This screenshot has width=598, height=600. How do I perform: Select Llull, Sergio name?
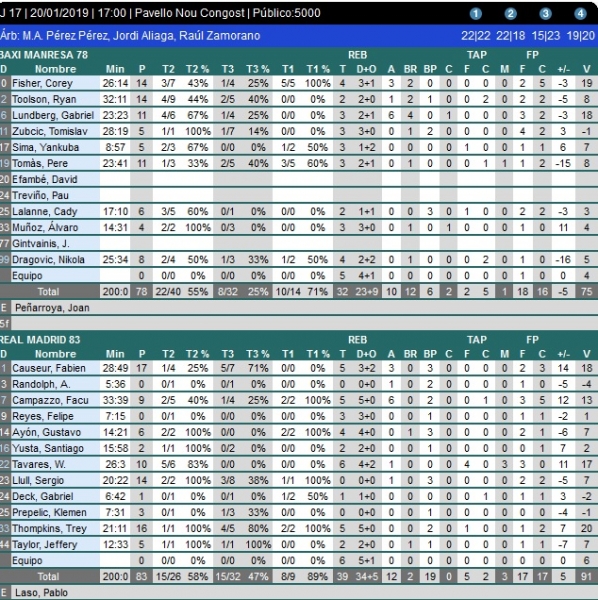pyautogui.click(x=38, y=481)
